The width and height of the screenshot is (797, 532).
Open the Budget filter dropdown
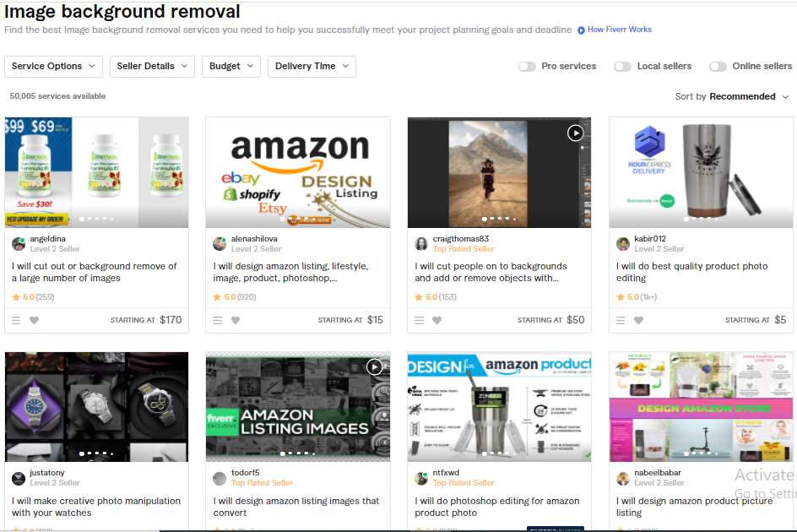point(231,67)
